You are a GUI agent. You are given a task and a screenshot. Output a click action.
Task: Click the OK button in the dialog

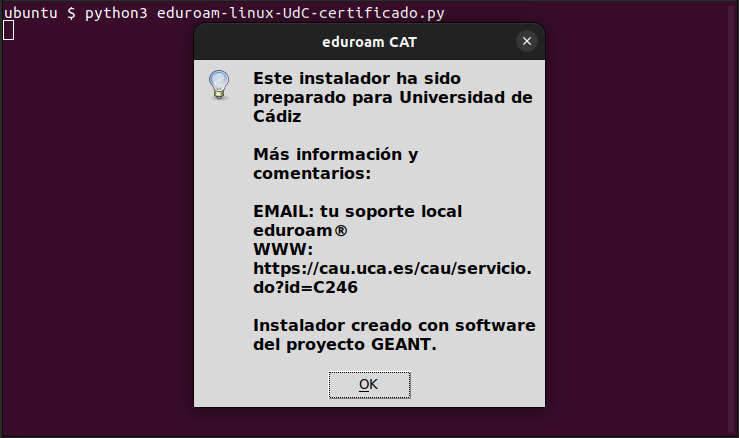tap(368, 384)
